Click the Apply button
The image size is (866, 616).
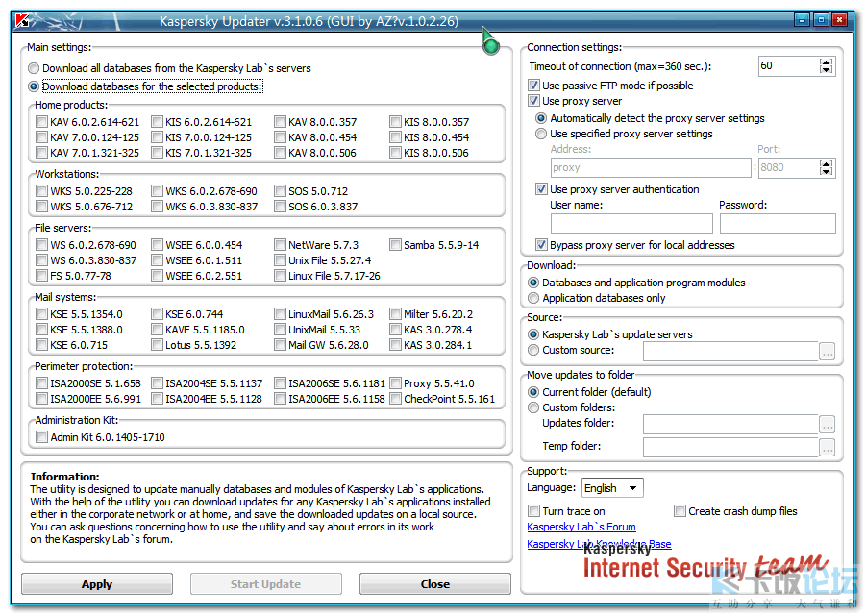coord(97,584)
